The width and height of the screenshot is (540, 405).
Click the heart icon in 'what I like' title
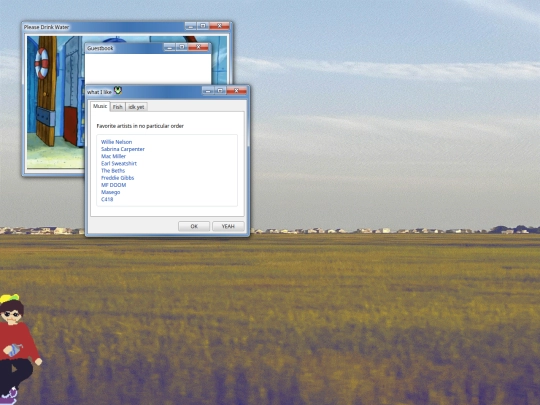pos(118,91)
